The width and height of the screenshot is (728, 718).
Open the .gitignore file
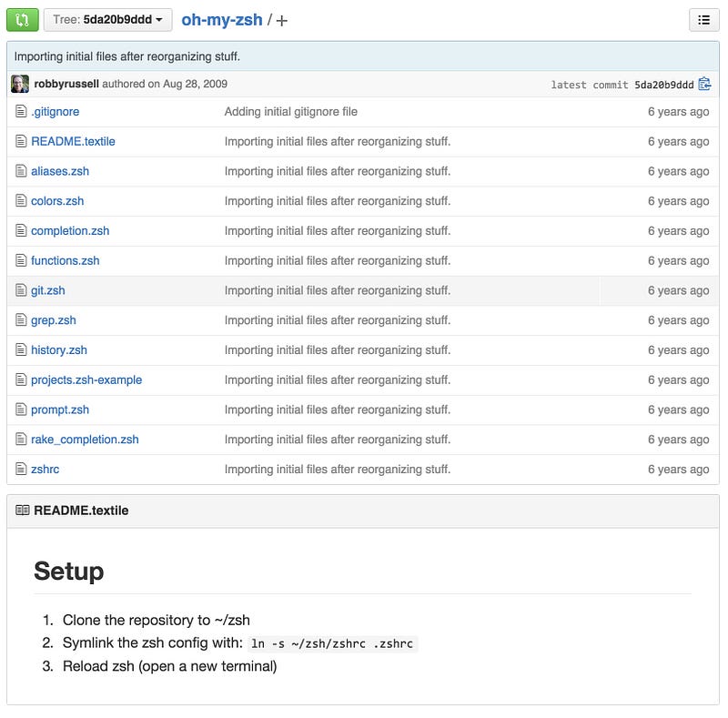pyautogui.click(x=55, y=112)
